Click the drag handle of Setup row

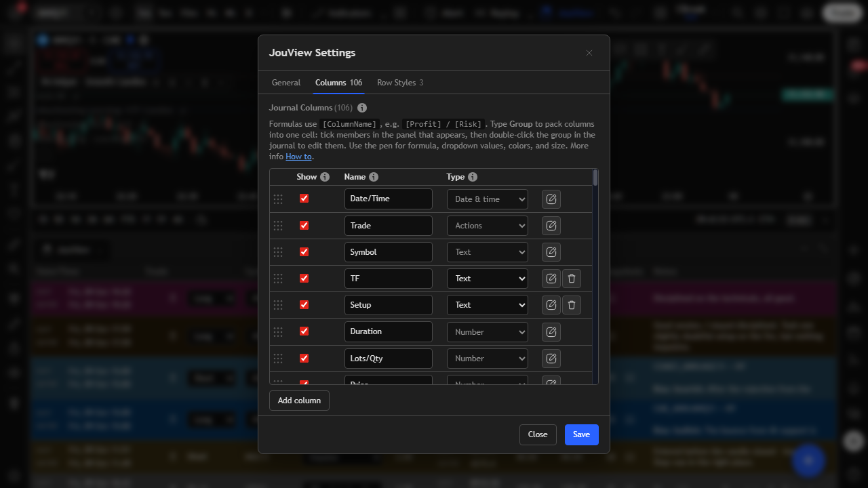click(278, 305)
